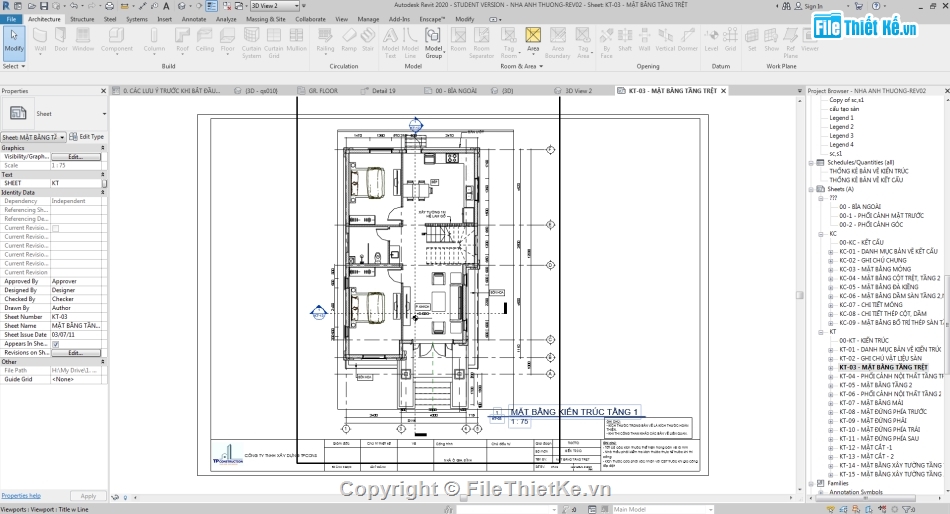
Task: Open the Sheet instance filter dropdown
Action: [33, 137]
